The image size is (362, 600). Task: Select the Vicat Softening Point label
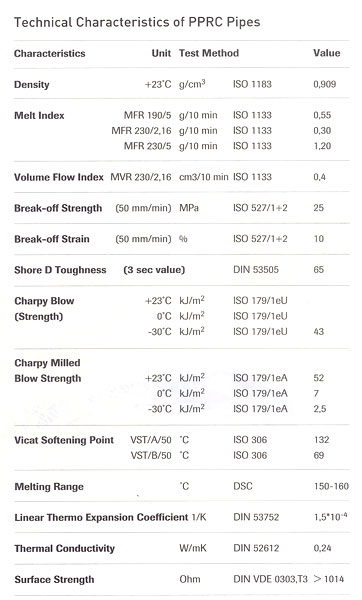pyautogui.click(x=64, y=440)
